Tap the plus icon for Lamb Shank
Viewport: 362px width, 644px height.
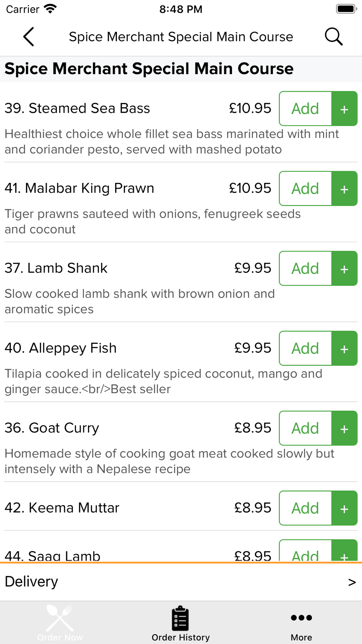(x=344, y=268)
